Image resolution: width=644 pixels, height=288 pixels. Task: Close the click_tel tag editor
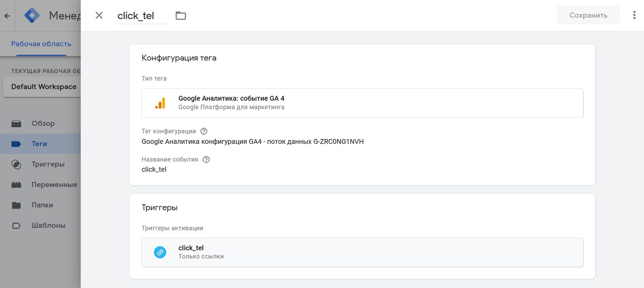[99, 15]
